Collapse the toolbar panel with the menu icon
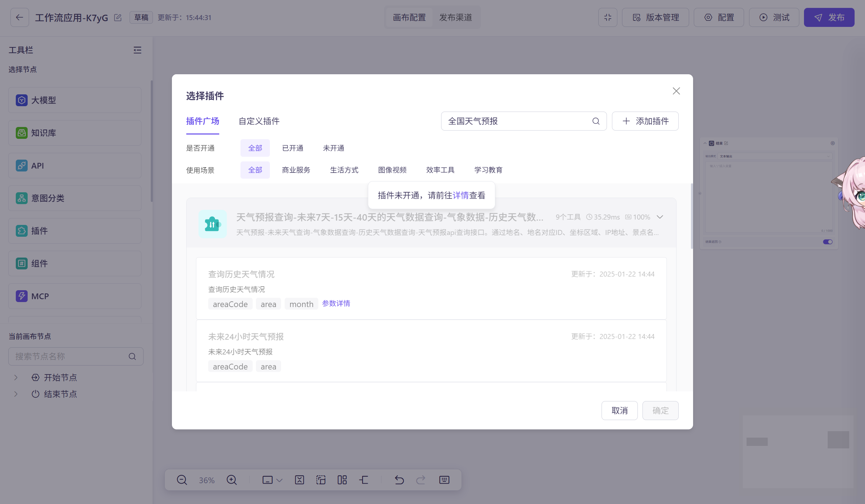This screenshot has height=504, width=865. pyautogui.click(x=137, y=50)
